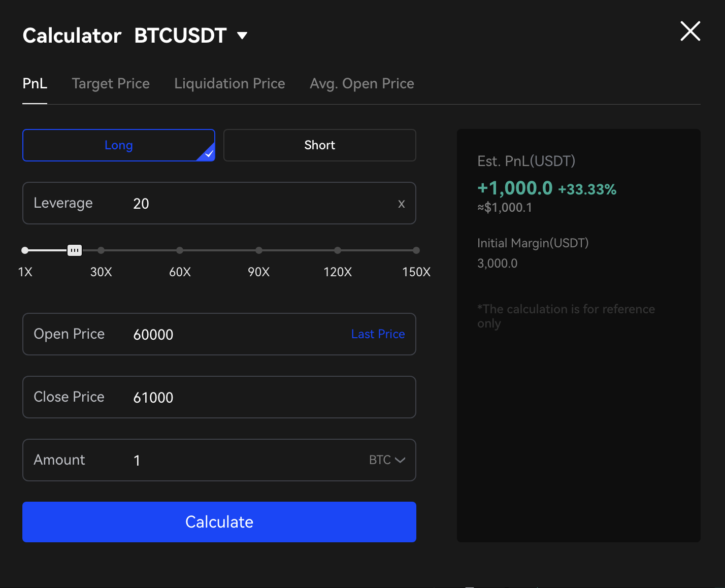Focus the Open Price input field

pyautogui.click(x=234, y=335)
